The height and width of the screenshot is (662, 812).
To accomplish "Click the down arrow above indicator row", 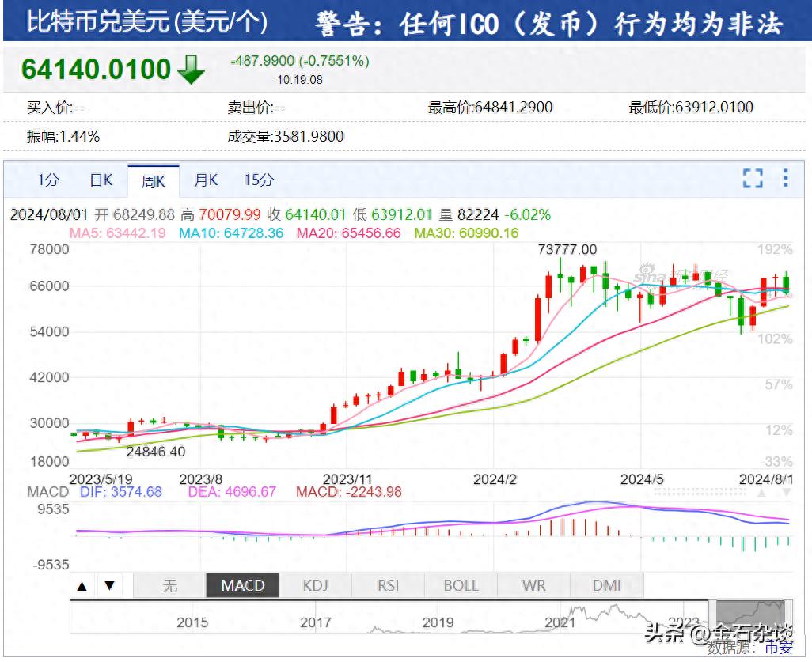I will tap(111, 585).
